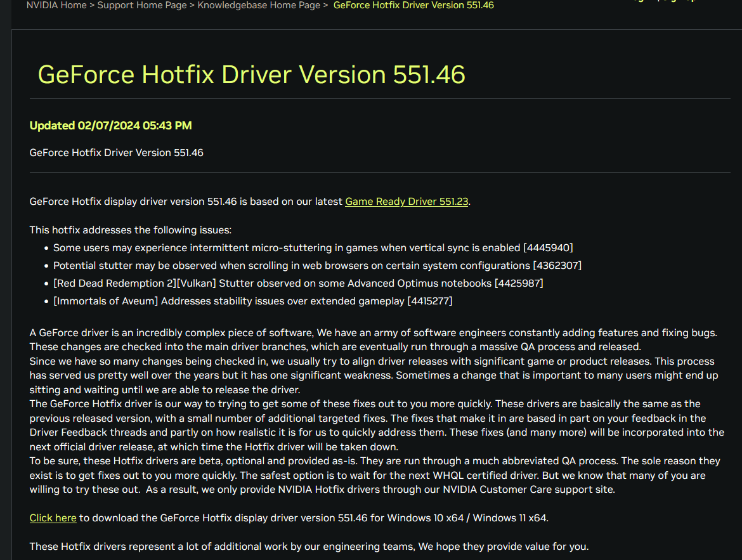Click the closing 'These Hotfix drivers represent' sentence
The image size is (742, 560).
[x=309, y=547]
